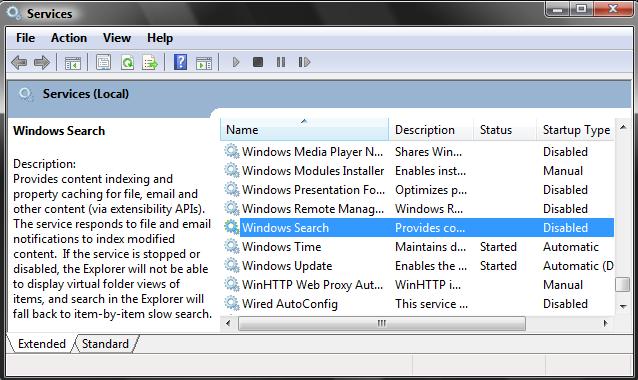Click the gear icon beside Windows Media Player N...

pyautogui.click(x=232, y=152)
